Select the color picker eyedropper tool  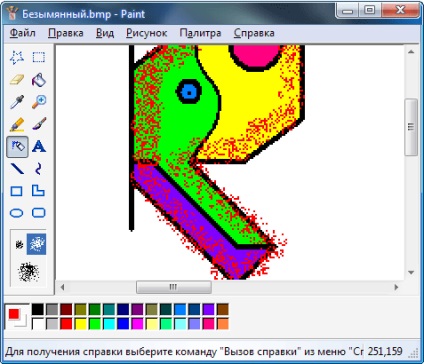(x=17, y=102)
